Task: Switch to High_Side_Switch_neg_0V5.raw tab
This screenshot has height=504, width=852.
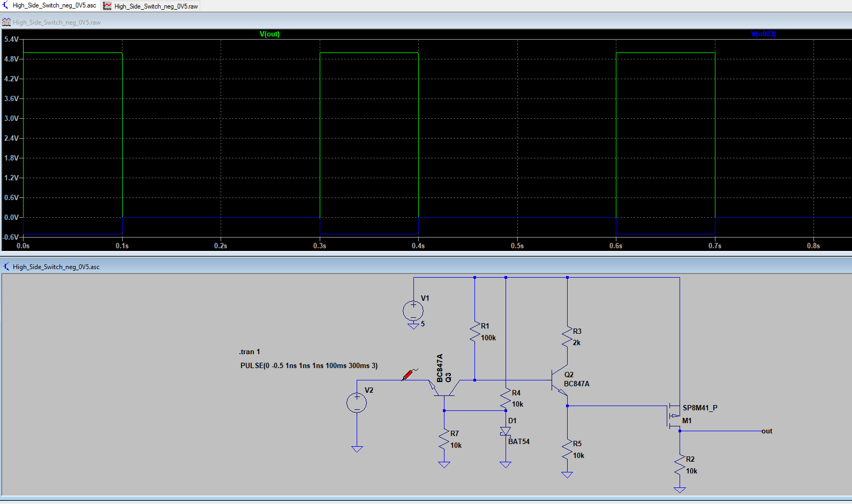Action: click(x=151, y=6)
